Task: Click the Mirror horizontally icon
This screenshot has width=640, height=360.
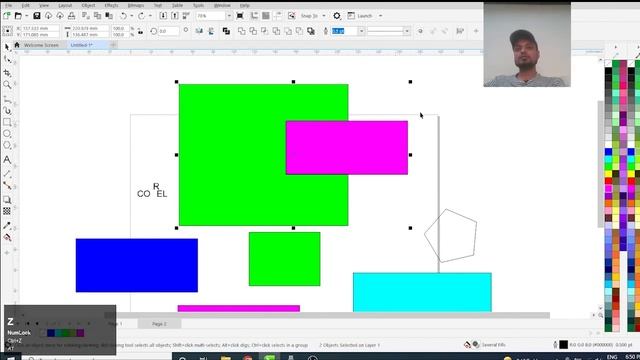Action: 199,31
